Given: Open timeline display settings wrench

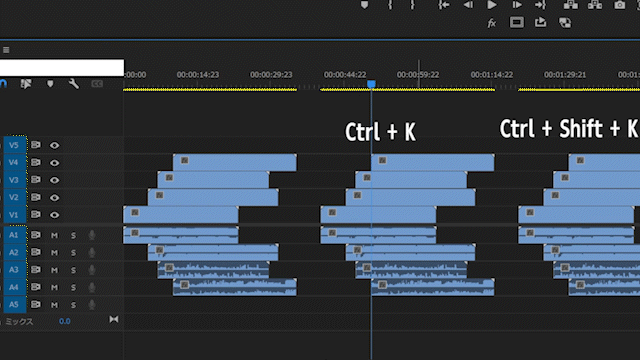Looking at the screenshot, I should click(x=73, y=84).
